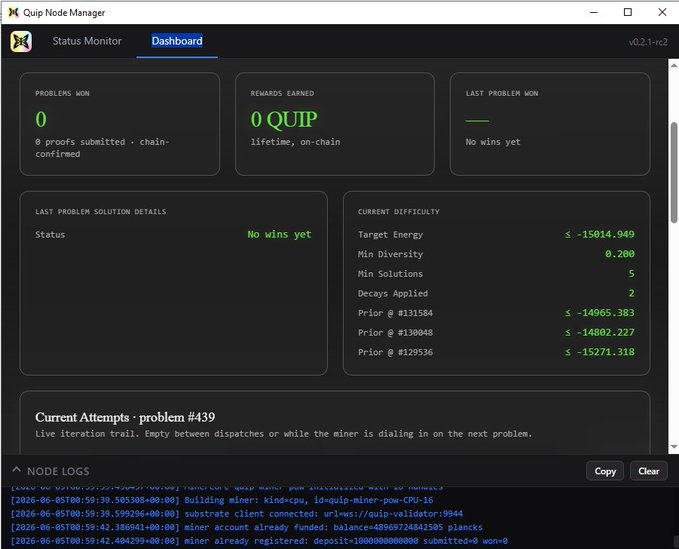Viewport: 679px width, 549px height.
Task: Click the 'LAST PROBLEM SOLUTION DETAILS' header
Action: tap(100, 212)
